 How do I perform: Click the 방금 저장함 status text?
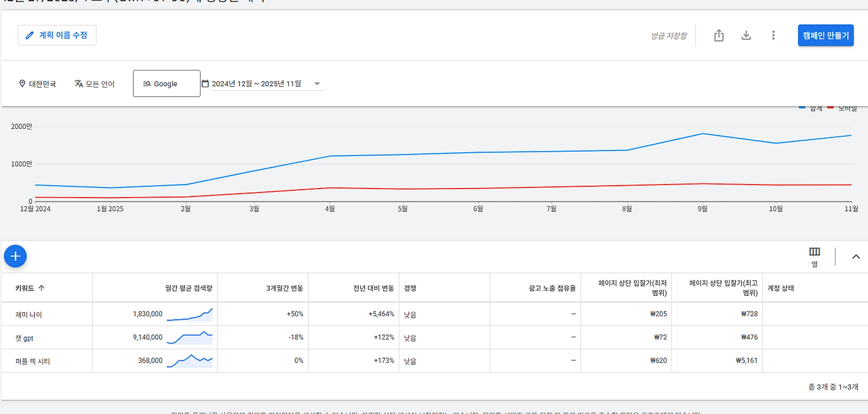point(669,36)
